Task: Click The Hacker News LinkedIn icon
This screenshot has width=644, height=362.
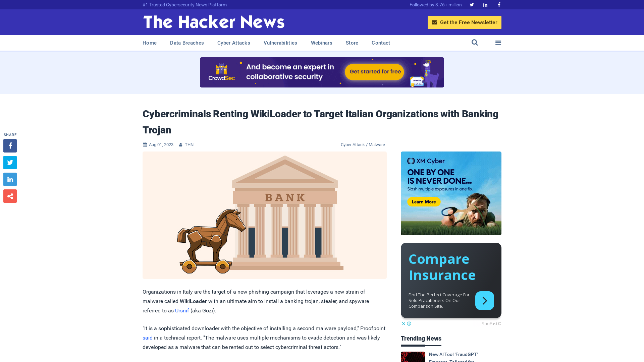Action: tap(485, 5)
